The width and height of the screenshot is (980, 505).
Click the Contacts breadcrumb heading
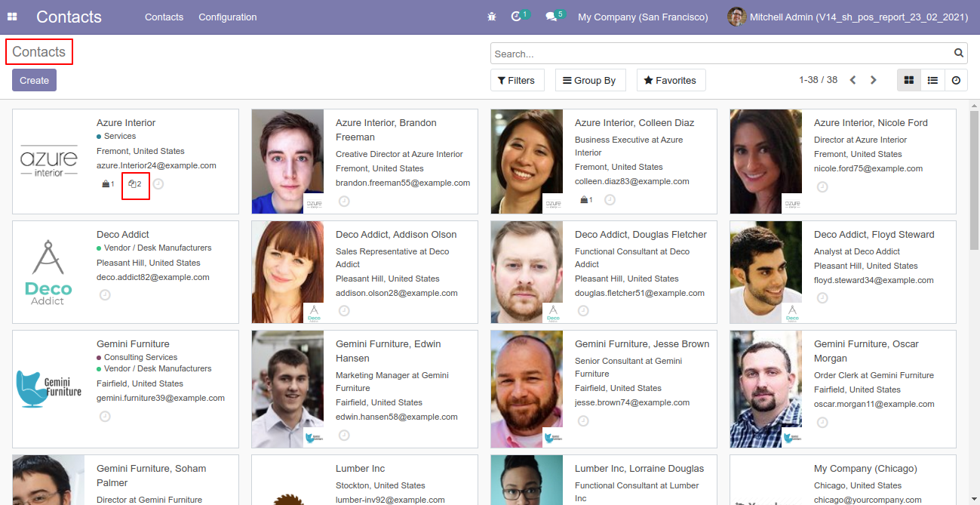pyautogui.click(x=38, y=51)
